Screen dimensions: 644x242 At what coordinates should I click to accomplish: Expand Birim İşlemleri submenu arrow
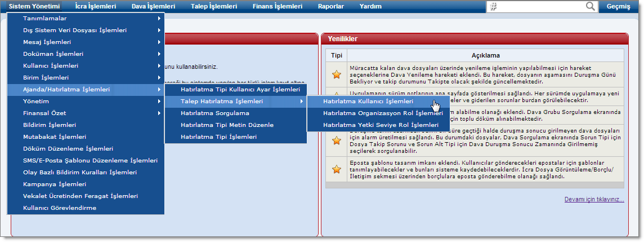(159, 77)
